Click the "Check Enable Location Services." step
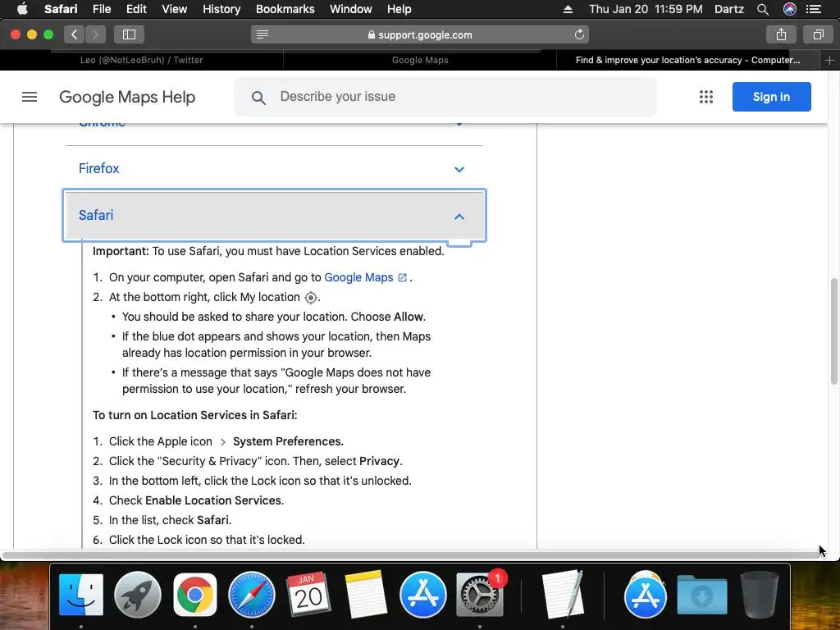 (196, 500)
